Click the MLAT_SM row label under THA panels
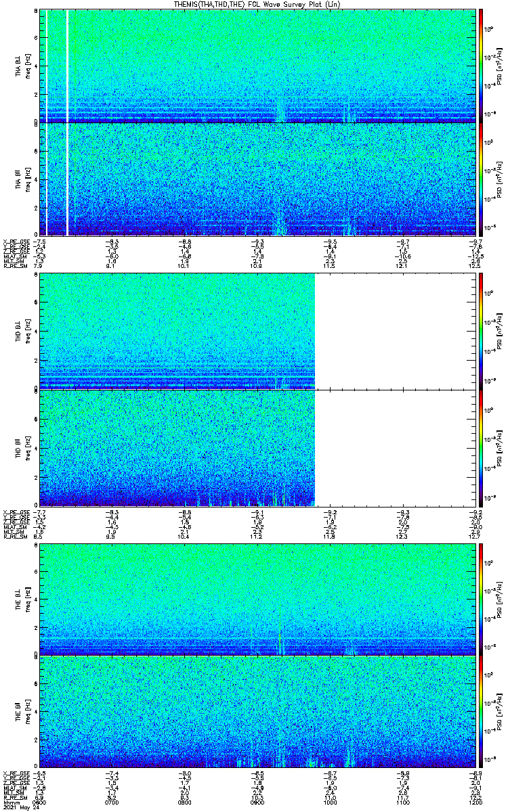 coord(14,256)
